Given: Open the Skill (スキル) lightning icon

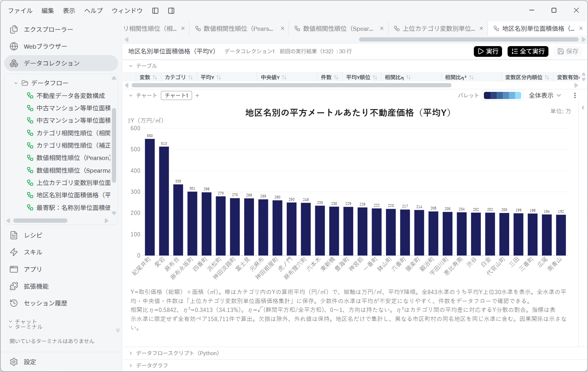Looking at the screenshot, I should tap(14, 252).
